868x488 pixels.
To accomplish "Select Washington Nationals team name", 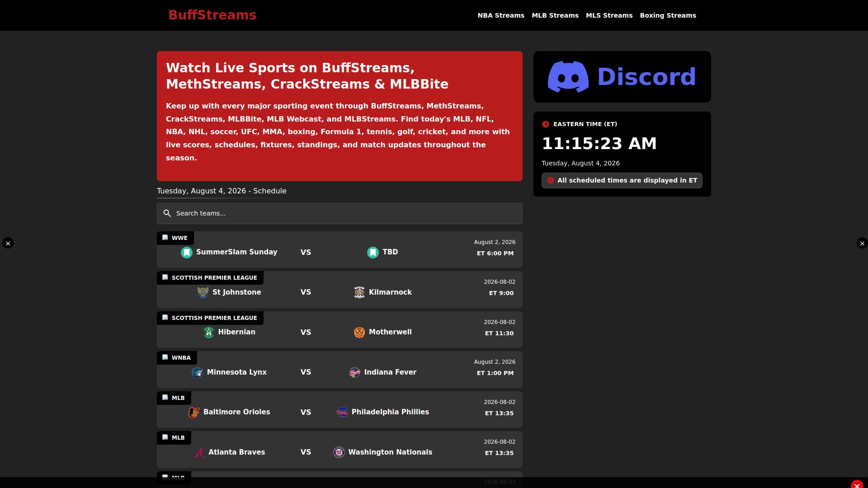I will (x=390, y=452).
